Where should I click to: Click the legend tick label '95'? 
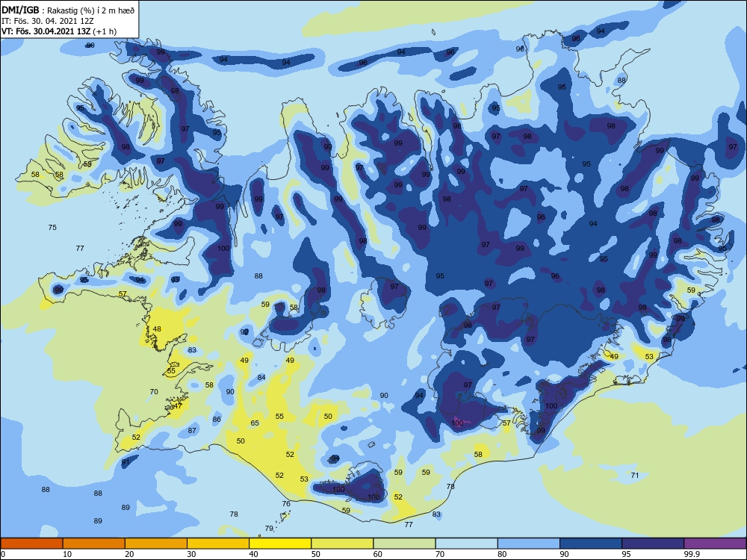[x=627, y=554]
